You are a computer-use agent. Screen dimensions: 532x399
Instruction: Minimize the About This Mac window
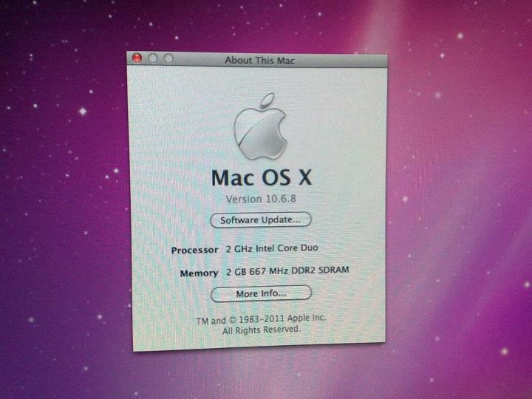click(x=153, y=58)
